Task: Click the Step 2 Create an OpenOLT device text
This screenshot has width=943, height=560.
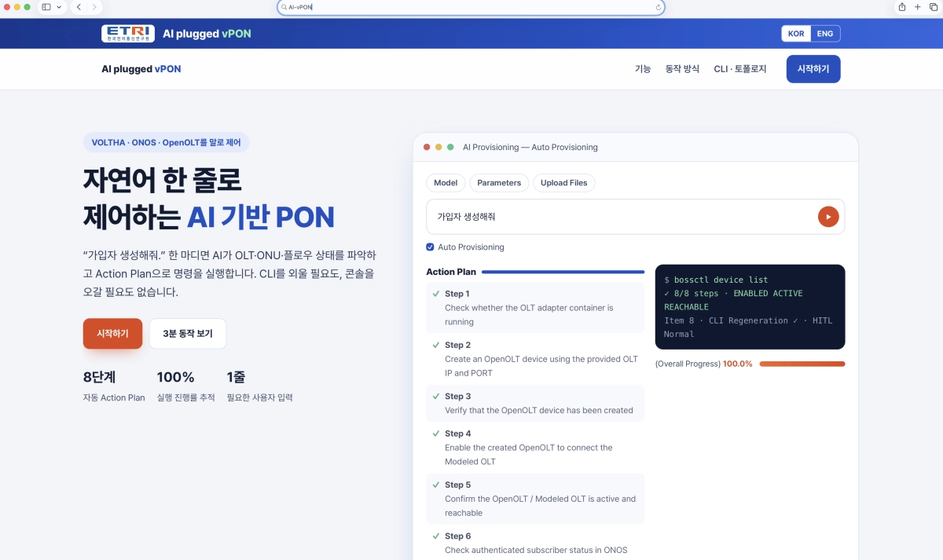Action: [x=541, y=366]
